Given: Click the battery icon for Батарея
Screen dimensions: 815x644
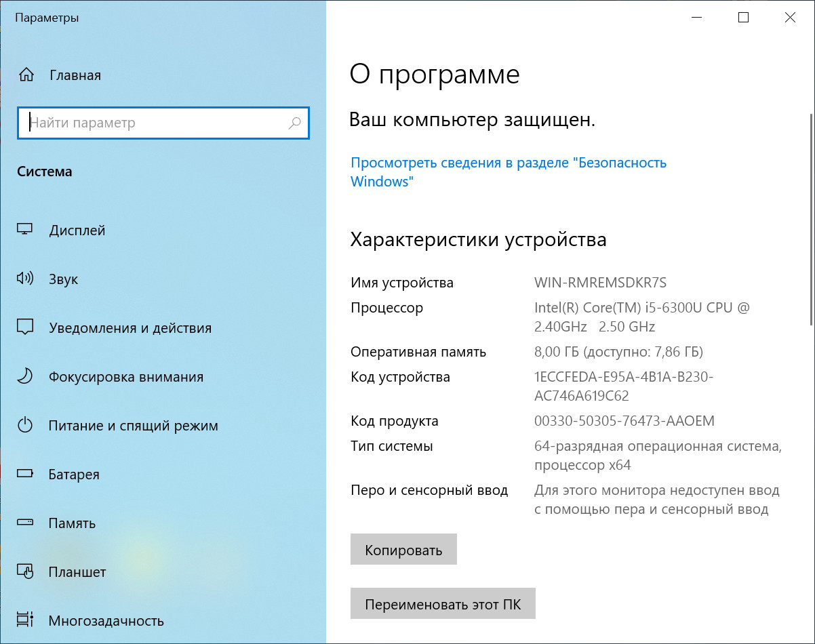Looking at the screenshot, I should coord(25,475).
